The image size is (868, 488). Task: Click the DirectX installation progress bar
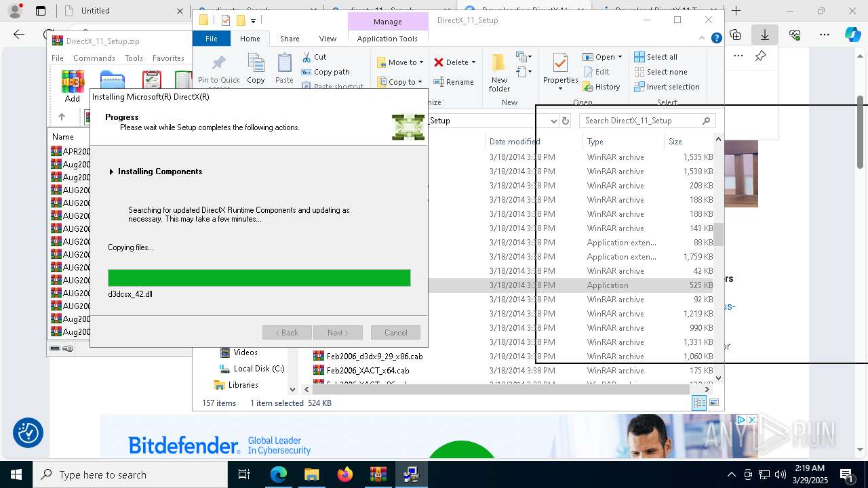point(259,278)
